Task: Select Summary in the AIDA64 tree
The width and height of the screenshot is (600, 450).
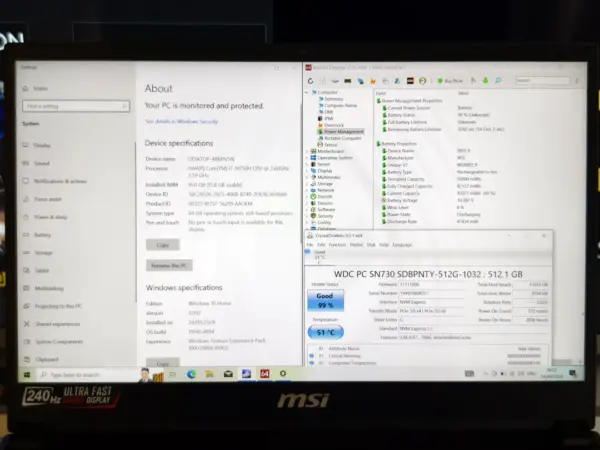Action: coord(333,99)
